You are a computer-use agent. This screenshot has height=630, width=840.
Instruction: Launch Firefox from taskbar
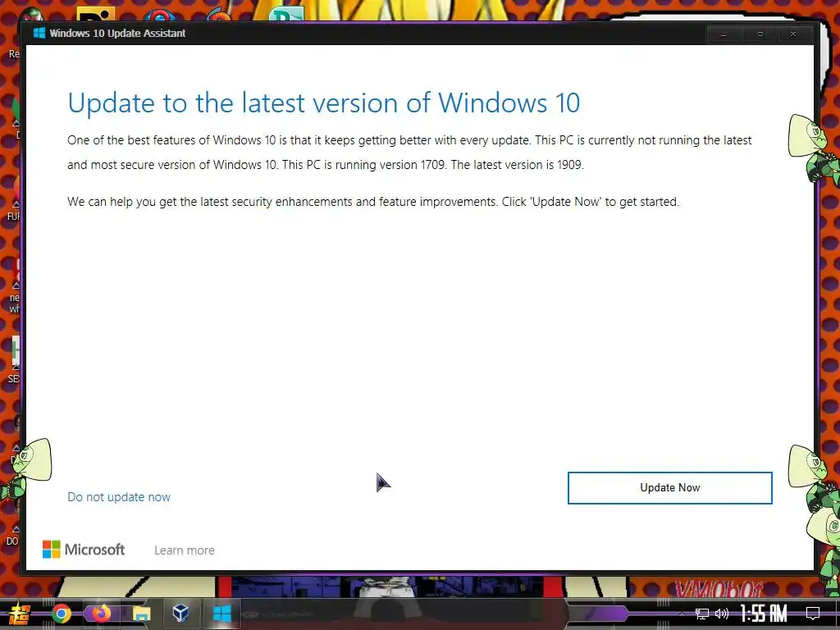click(x=101, y=614)
